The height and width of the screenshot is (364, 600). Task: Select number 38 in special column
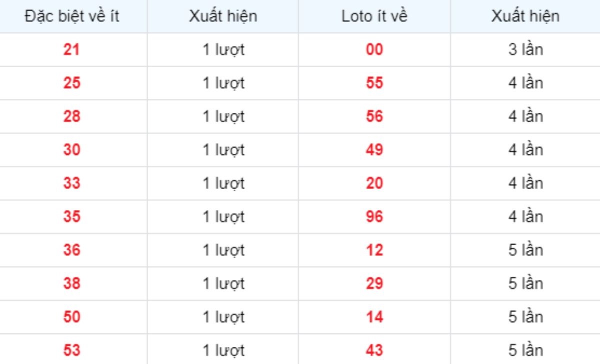point(71,283)
